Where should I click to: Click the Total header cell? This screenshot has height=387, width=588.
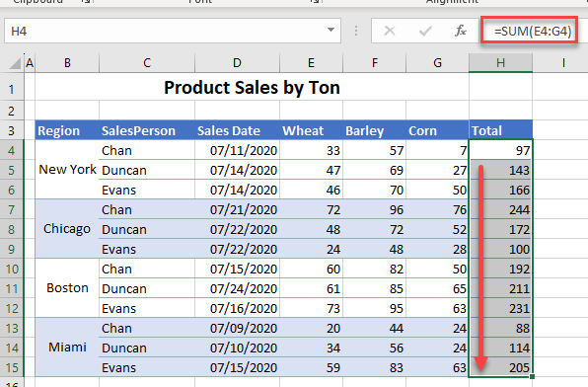pos(500,130)
